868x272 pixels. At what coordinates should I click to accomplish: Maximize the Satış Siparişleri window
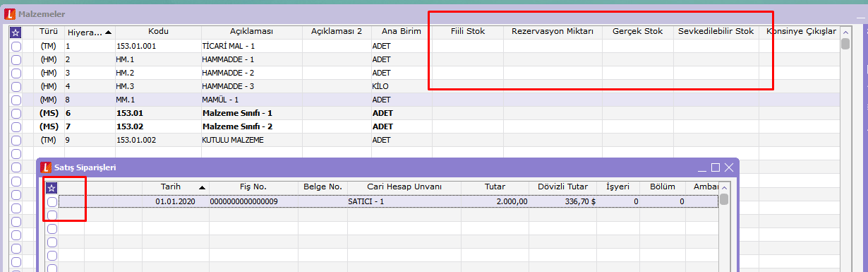[716, 167]
